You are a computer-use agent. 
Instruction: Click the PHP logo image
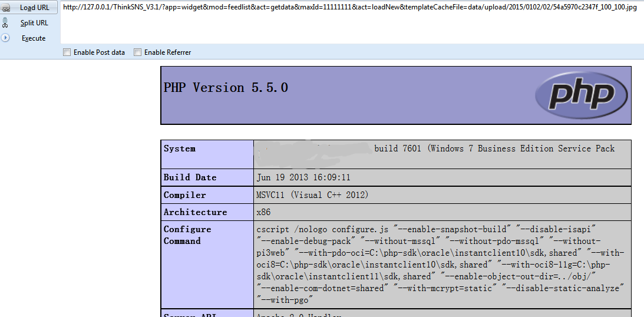(581, 95)
